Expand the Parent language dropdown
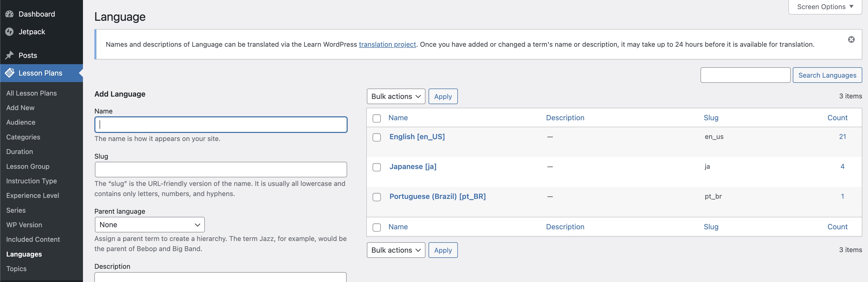 pos(150,225)
